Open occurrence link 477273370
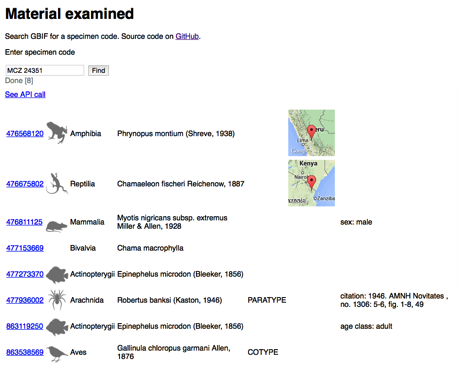The image size is (460, 376). [25, 274]
